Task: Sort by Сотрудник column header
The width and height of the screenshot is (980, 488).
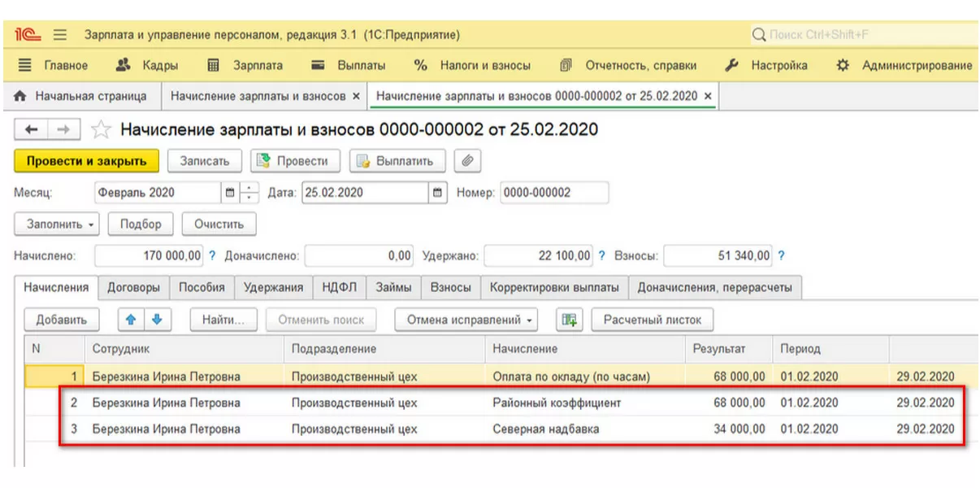Action: point(184,348)
